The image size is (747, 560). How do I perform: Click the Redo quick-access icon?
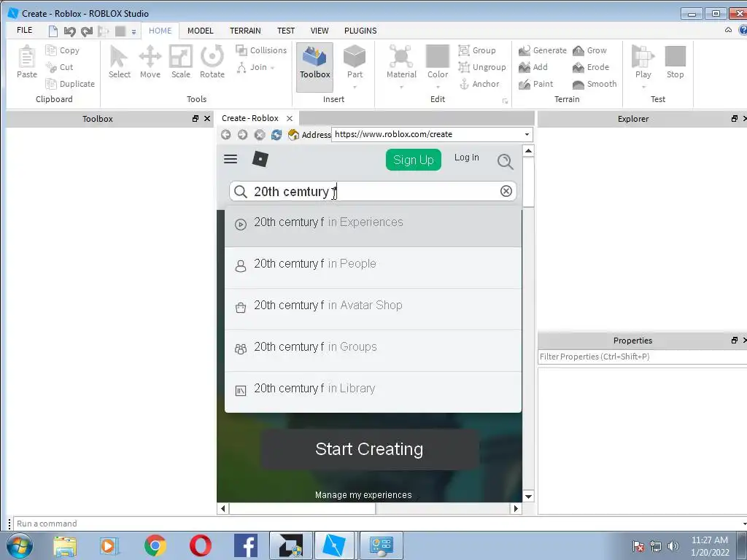[x=87, y=31]
